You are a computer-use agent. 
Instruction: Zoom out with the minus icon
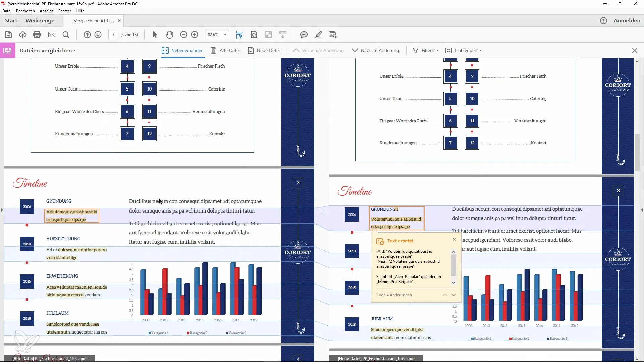click(x=183, y=35)
